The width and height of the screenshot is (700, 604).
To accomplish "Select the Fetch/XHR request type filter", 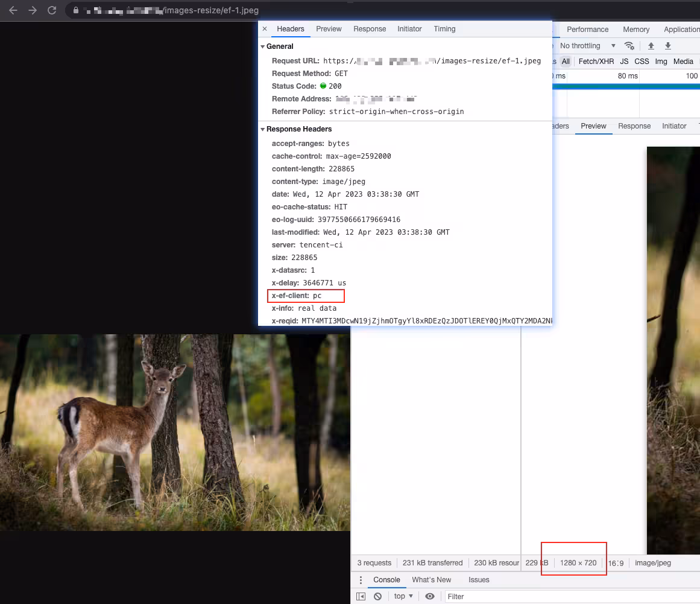I will (596, 61).
